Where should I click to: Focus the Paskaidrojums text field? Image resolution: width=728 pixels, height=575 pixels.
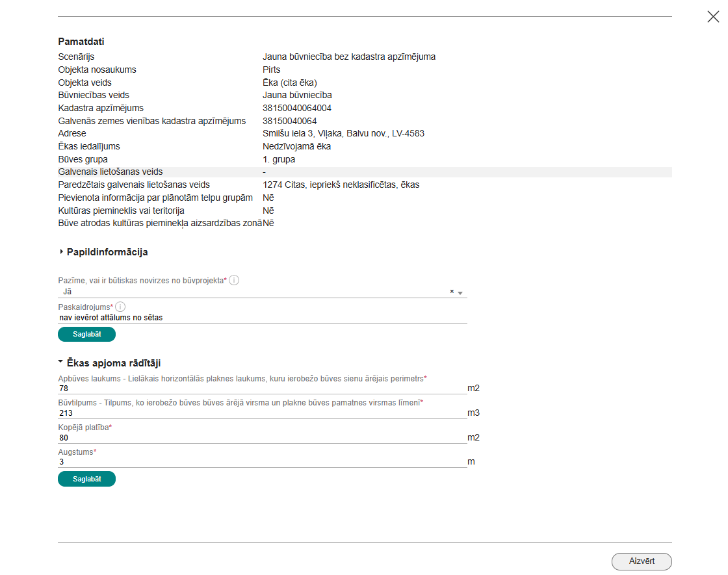263,318
